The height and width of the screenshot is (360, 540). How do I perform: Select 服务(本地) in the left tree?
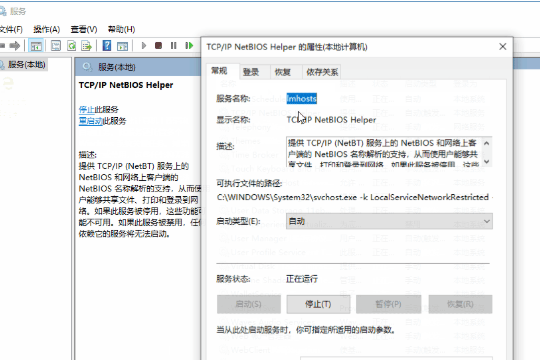coord(27,64)
